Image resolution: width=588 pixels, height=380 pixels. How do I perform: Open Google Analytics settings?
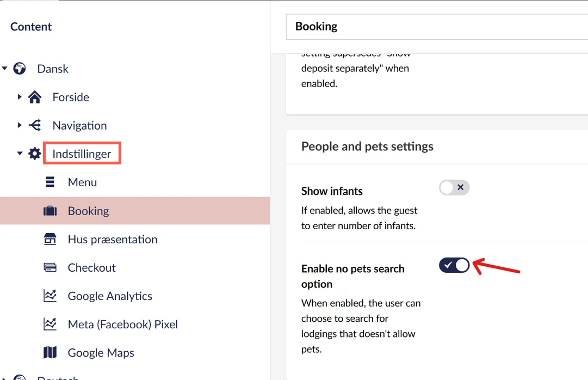[110, 296]
